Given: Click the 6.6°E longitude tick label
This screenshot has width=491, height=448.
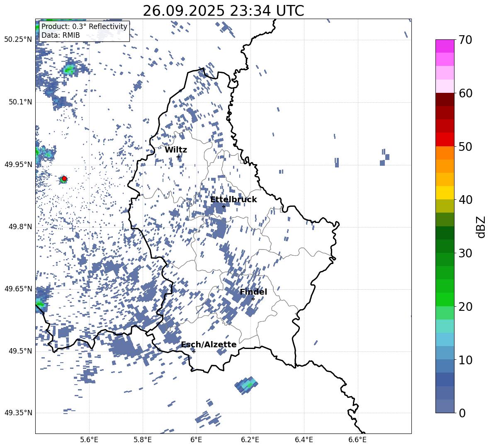Looking at the screenshot, I should tap(357, 440).
